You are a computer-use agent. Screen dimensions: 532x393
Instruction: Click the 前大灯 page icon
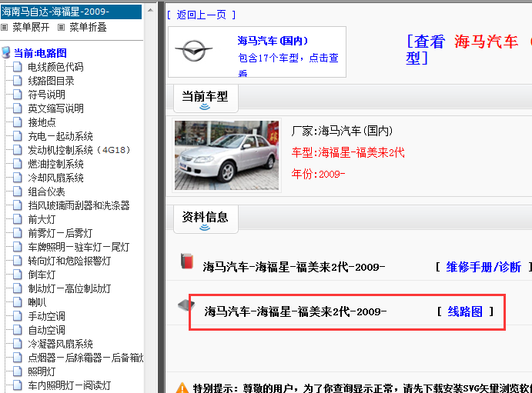click(17, 219)
